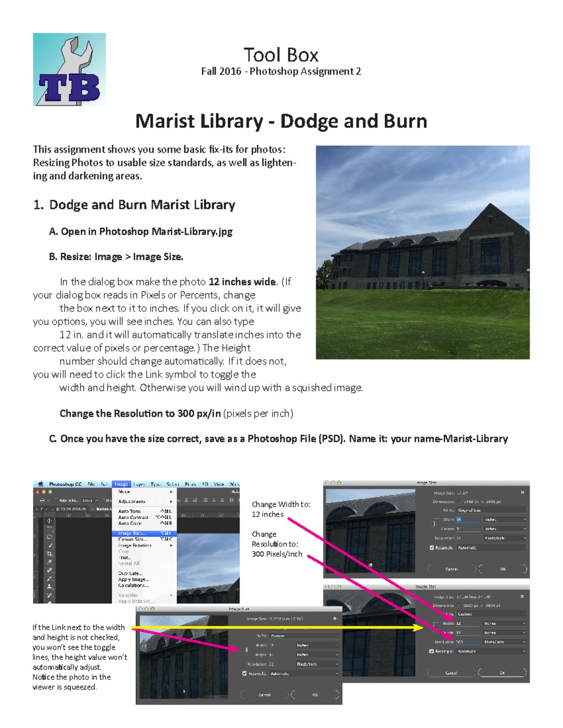Click Cancel in the squeezed-photo dialog

click(264, 695)
